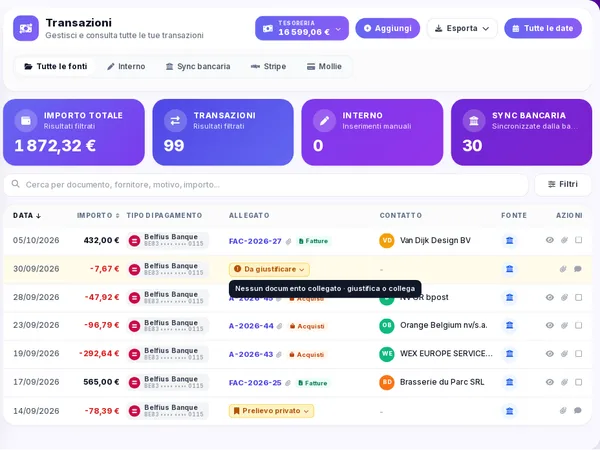
Task: Click the bank source icon for Brasserie du Parc row
Action: (x=509, y=382)
